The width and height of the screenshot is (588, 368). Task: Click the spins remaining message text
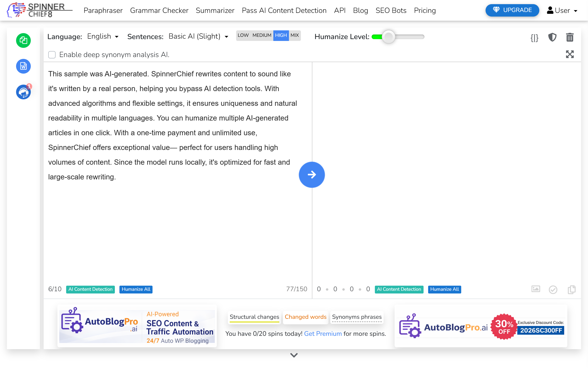306,333
